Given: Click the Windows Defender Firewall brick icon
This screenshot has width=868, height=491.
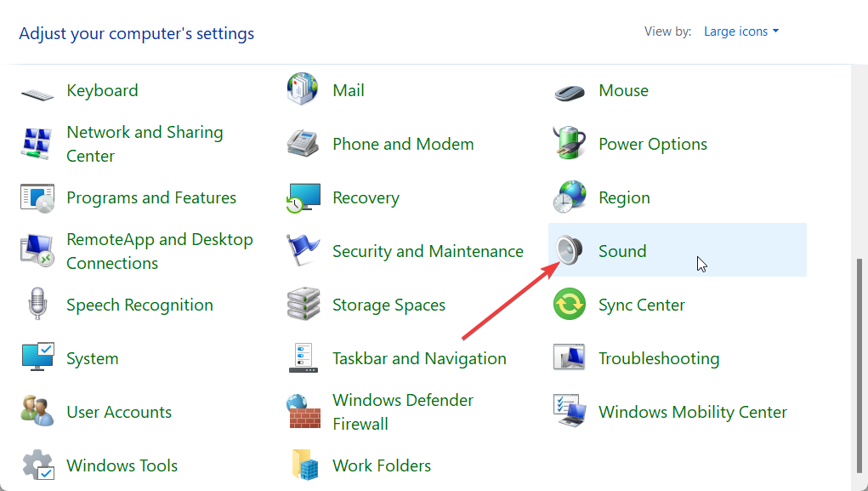Looking at the screenshot, I should pos(304,411).
